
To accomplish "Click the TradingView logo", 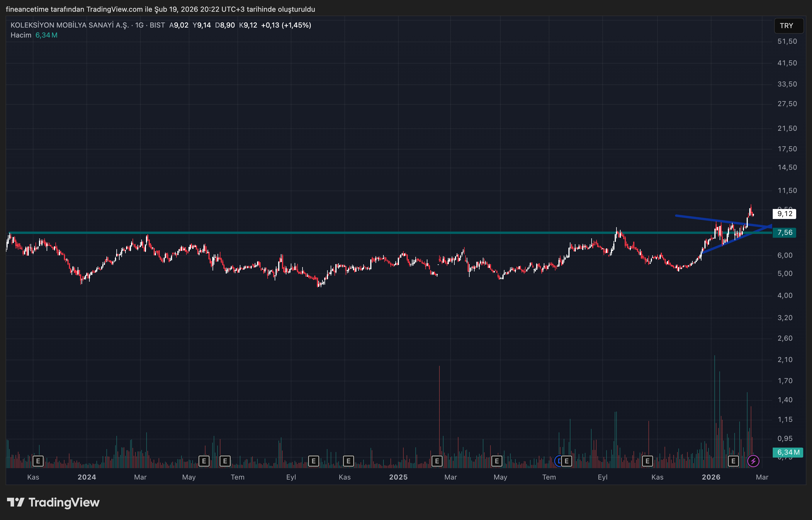I will tap(53, 502).
